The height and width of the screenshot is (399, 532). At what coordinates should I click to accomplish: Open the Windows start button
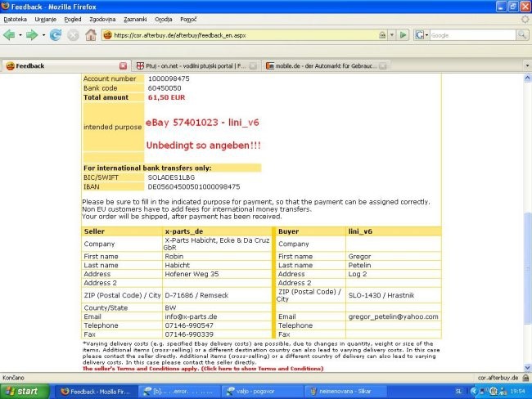pyautogui.click(x=25, y=392)
